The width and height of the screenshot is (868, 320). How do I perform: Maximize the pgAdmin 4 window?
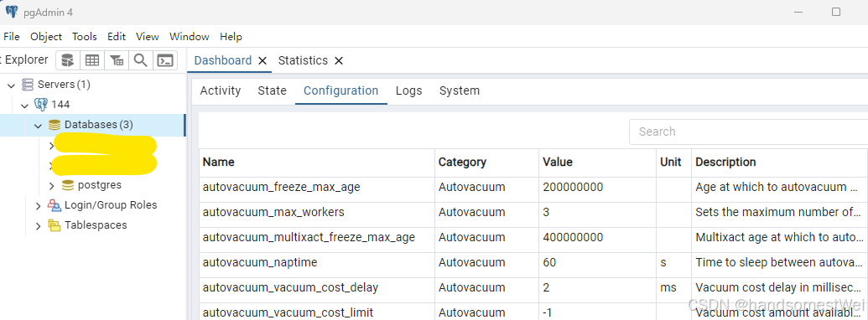[836, 12]
